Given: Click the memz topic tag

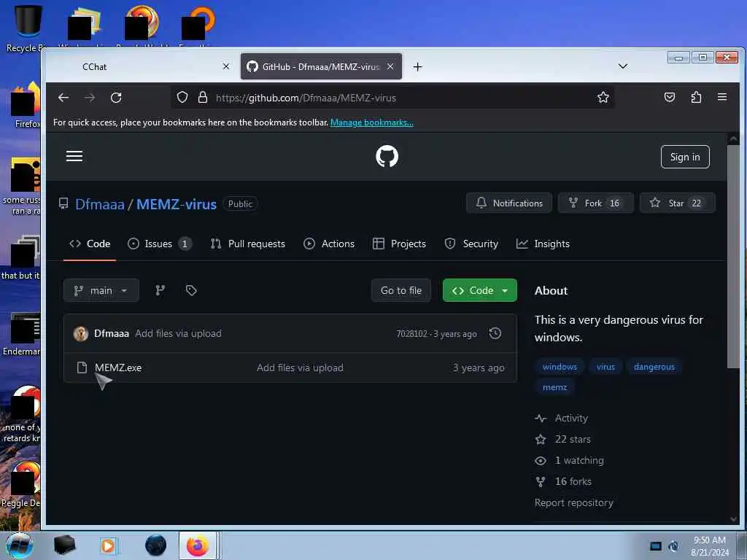Looking at the screenshot, I should [x=554, y=387].
